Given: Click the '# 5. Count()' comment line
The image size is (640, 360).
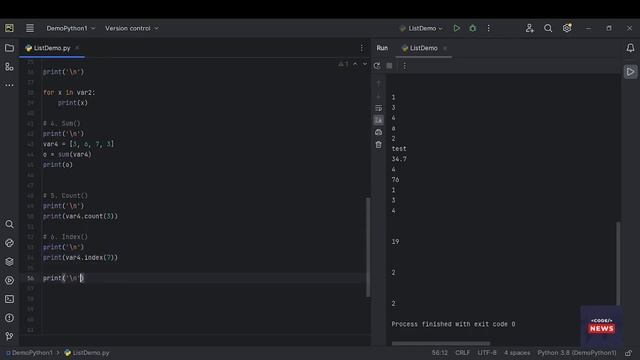Looking at the screenshot, I should (65, 196).
